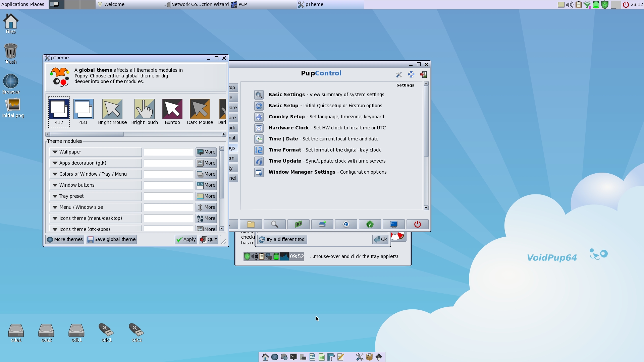The width and height of the screenshot is (644, 362).
Task: Choose the Buntoo theme thumbnail
Action: pyautogui.click(x=172, y=109)
